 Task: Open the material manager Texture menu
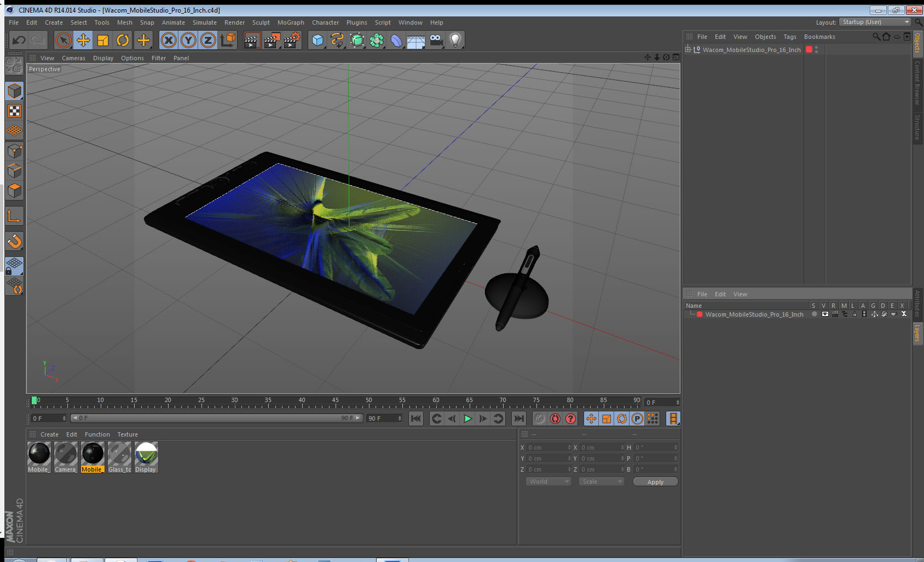pos(128,434)
